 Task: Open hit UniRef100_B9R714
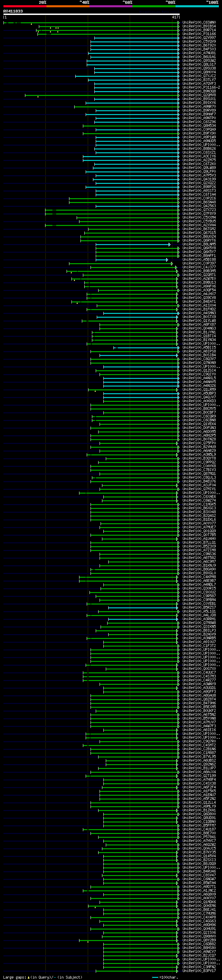[199, 30]
